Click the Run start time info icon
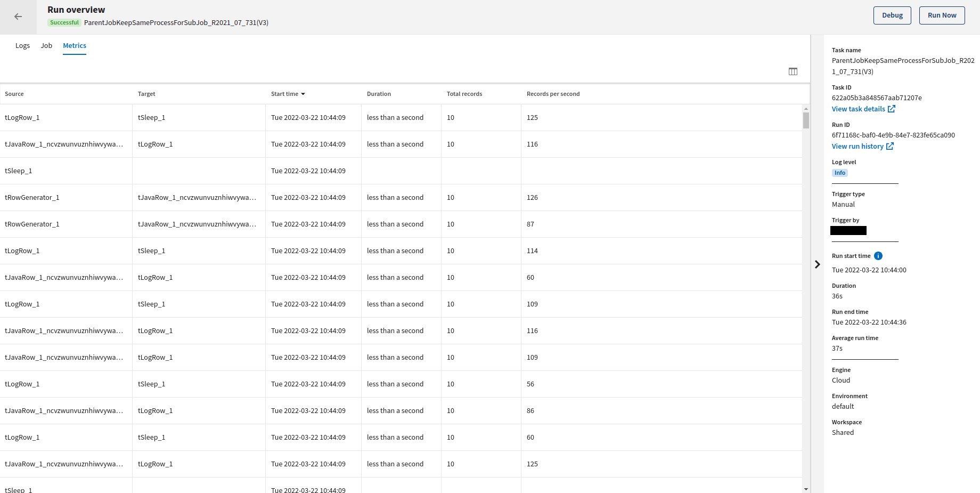Viewport: 980px width, 493px height. pos(878,256)
